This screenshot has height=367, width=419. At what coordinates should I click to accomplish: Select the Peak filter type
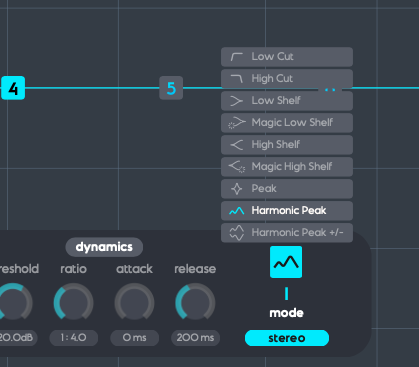tap(287, 189)
